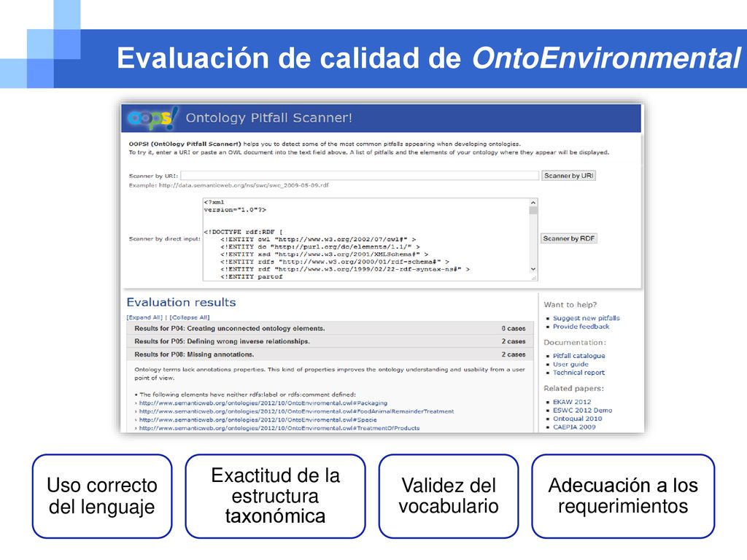Click Provide feedback link

[581, 327]
